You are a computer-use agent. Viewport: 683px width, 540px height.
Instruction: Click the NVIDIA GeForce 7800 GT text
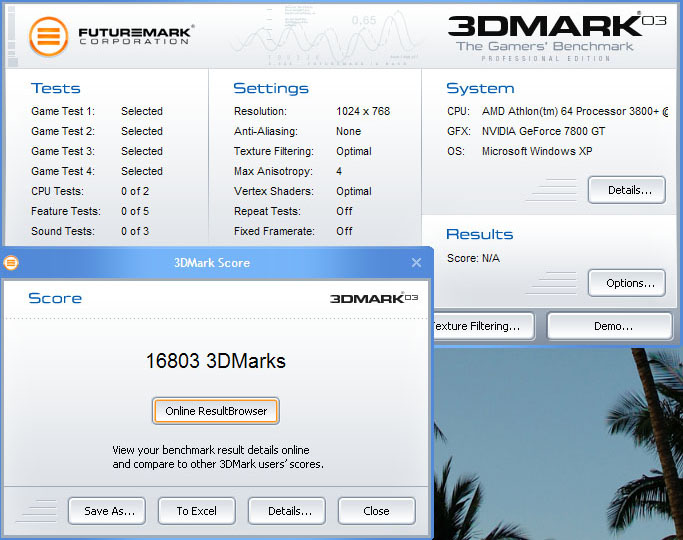[543, 131]
